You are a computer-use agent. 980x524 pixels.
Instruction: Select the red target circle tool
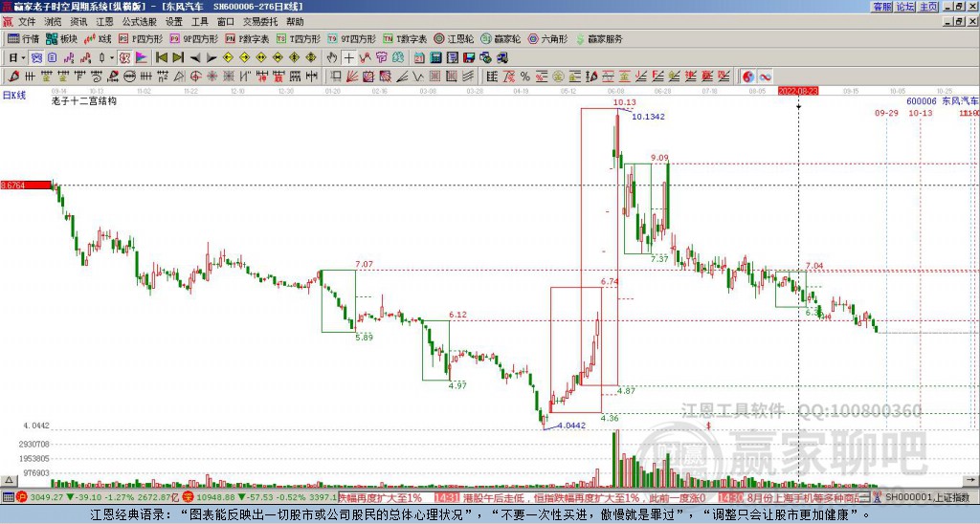[x=195, y=76]
